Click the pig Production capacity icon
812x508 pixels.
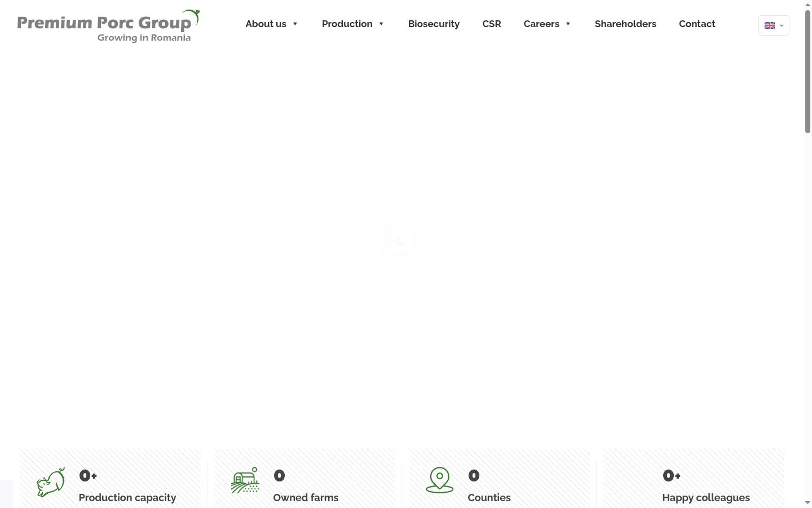click(51, 482)
